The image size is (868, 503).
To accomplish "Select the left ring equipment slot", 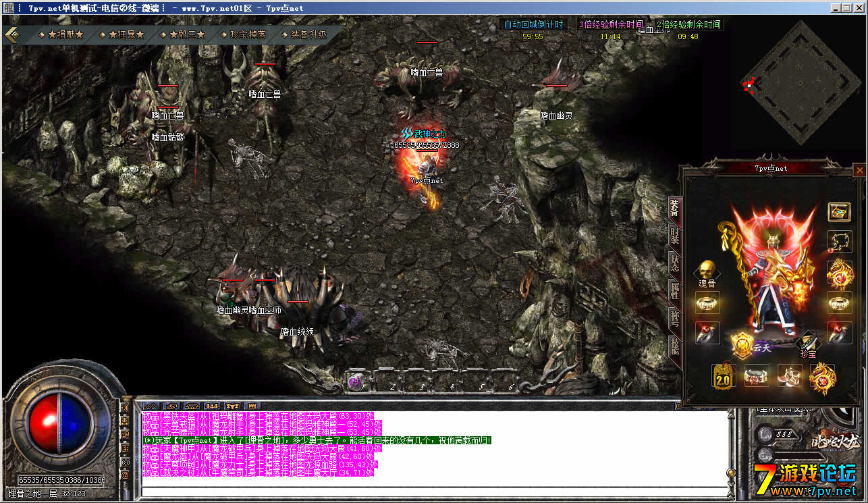I will (707, 332).
